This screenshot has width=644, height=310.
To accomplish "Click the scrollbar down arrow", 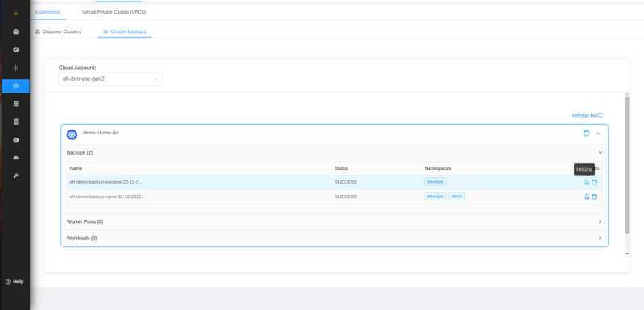I will pos(627,254).
